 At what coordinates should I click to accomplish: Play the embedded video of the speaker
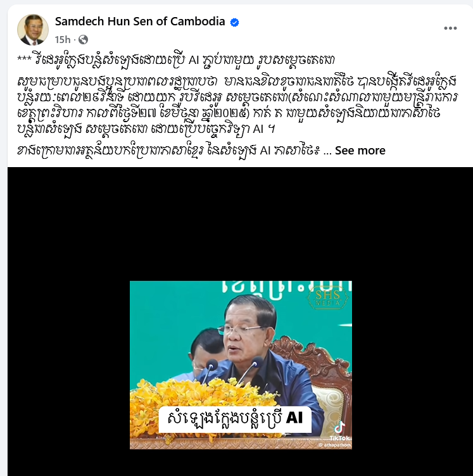(241, 365)
